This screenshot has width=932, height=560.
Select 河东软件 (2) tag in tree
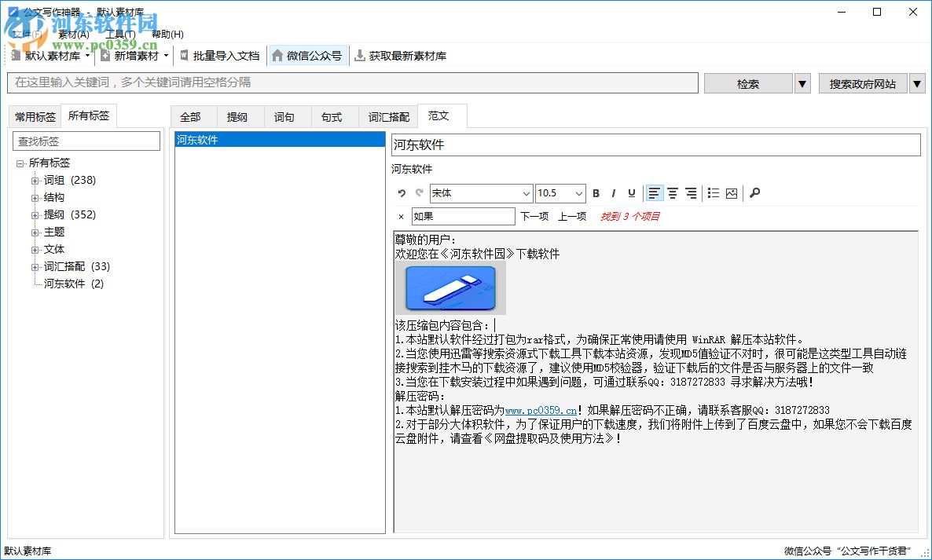(x=74, y=284)
